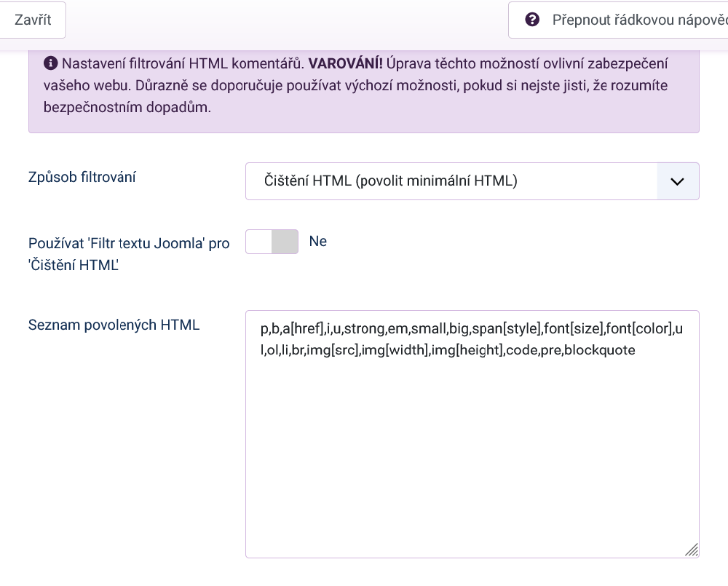Image resolution: width=728 pixels, height=586 pixels.
Task: Click the gray knob of the switch
Action: coord(285,242)
